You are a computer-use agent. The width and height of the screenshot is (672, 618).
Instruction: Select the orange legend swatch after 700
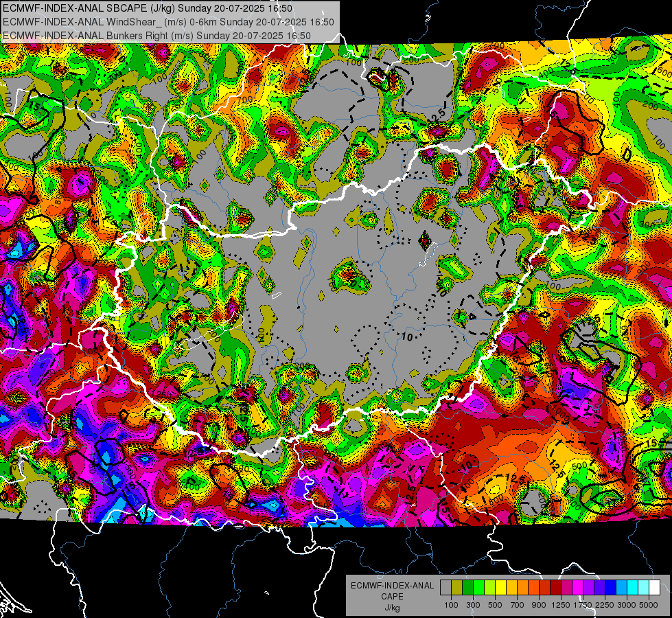point(522,588)
